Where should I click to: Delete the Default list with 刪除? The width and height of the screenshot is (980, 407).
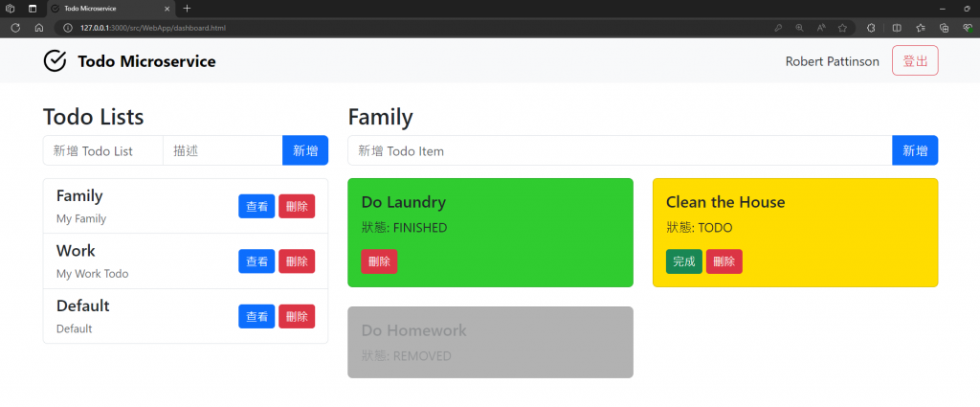coord(297,316)
